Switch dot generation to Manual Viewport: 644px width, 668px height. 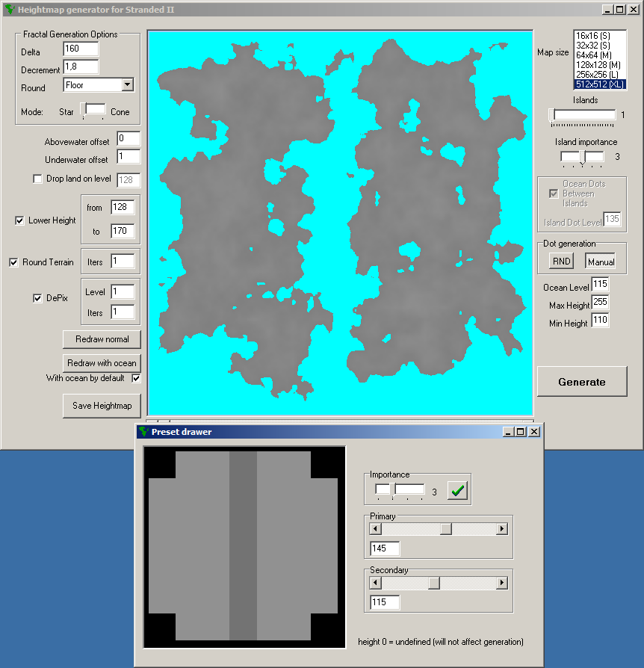click(x=601, y=262)
